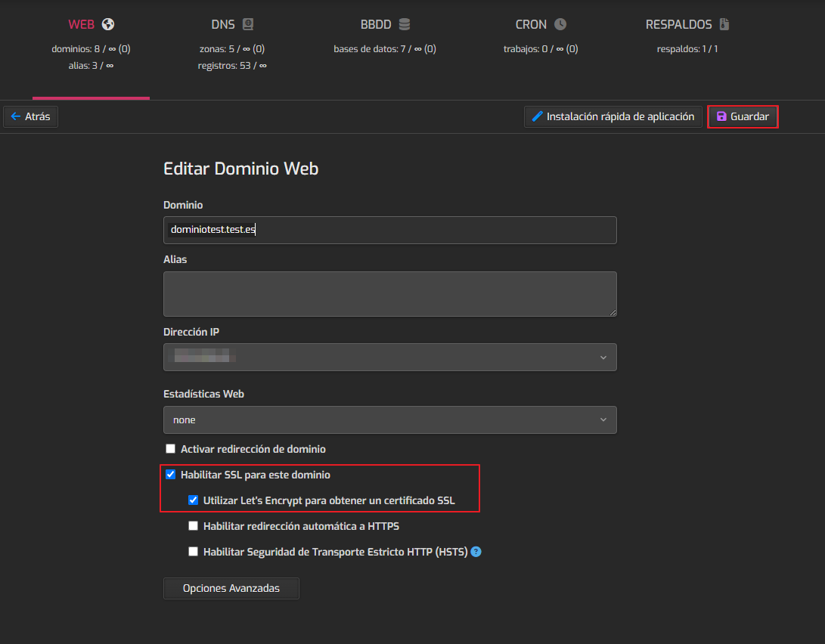Click the text alias: 3 / ∞
Screen dimensions: 825x644
(91, 66)
